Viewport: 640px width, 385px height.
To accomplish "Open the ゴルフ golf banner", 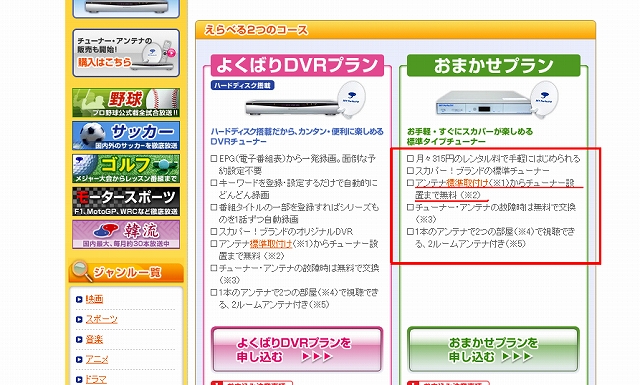I will tap(126, 169).
